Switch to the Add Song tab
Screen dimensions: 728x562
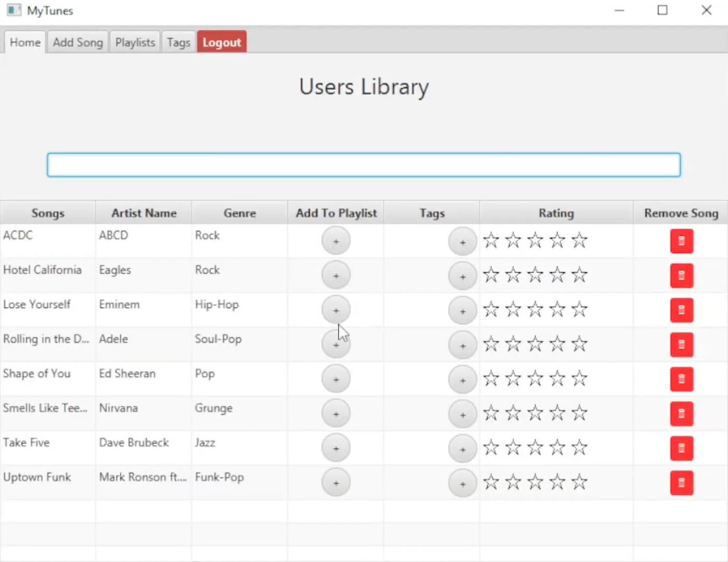click(x=78, y=42)
